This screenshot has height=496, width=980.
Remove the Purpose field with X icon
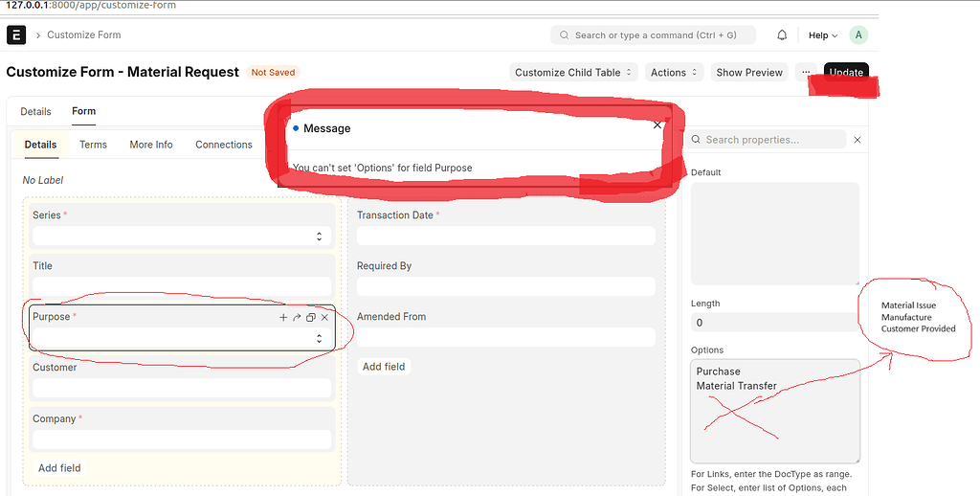(x=325, y=317)
